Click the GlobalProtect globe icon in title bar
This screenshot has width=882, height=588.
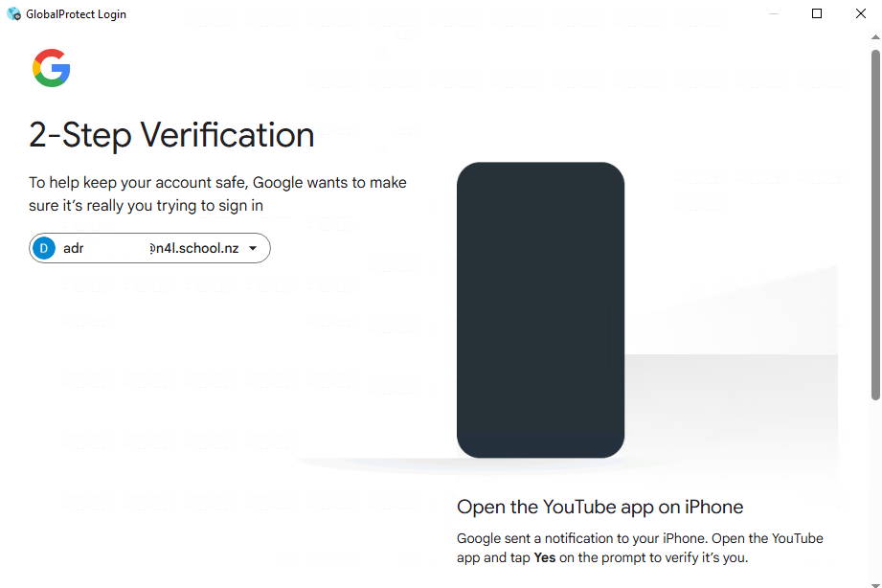coord(13,14)
